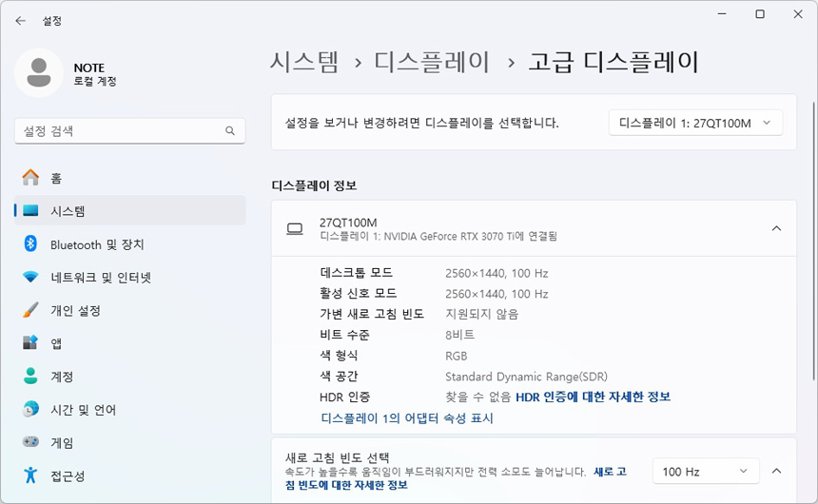Click the Time & Language clock icon
818x504 pixels.
30,410
